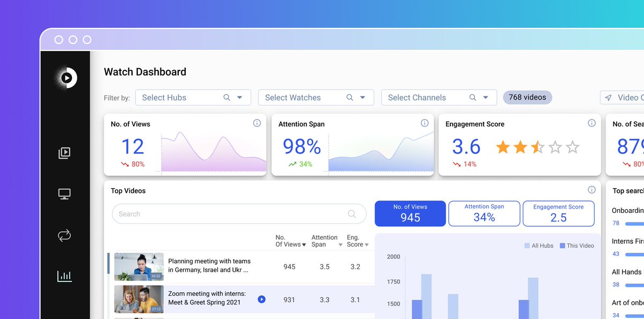This screenshot has width=644, height=319.
Task: Select the Engagement Score 2.5 tab
Action: tap(558, 213)
